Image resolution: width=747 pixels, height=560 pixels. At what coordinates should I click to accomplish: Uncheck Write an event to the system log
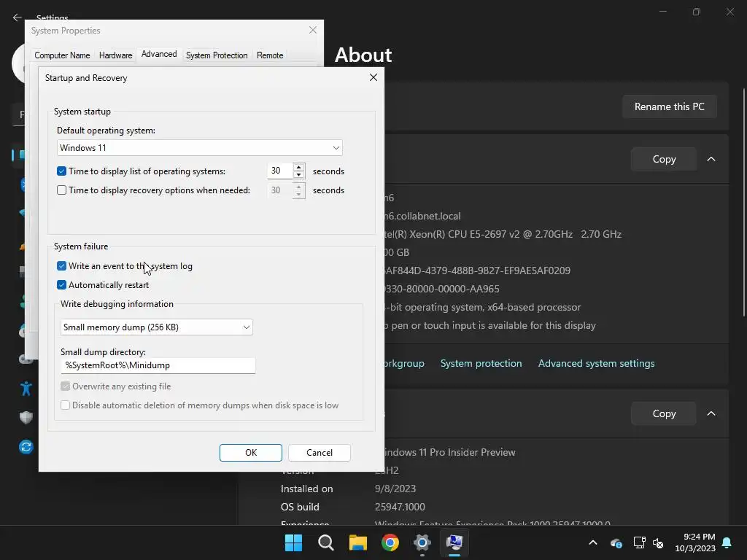[61, 265]
